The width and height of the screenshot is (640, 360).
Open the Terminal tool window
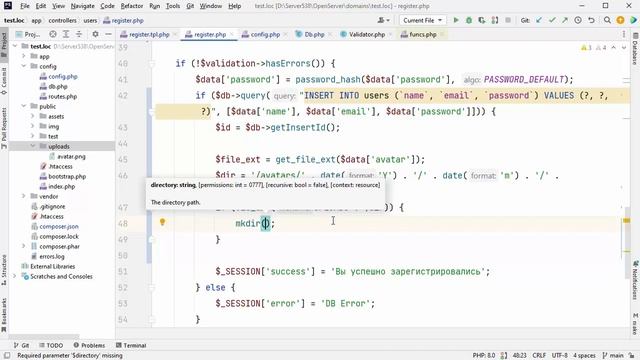point(131,345)
